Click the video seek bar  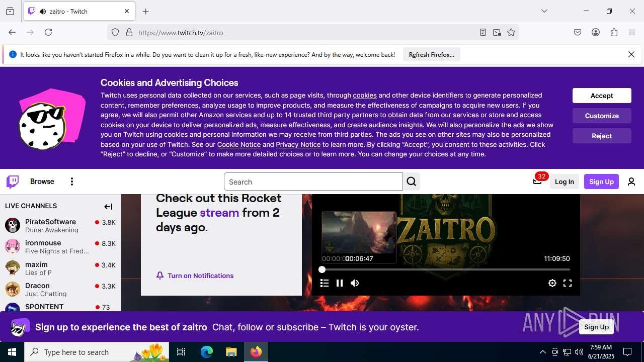coord(446,269)
